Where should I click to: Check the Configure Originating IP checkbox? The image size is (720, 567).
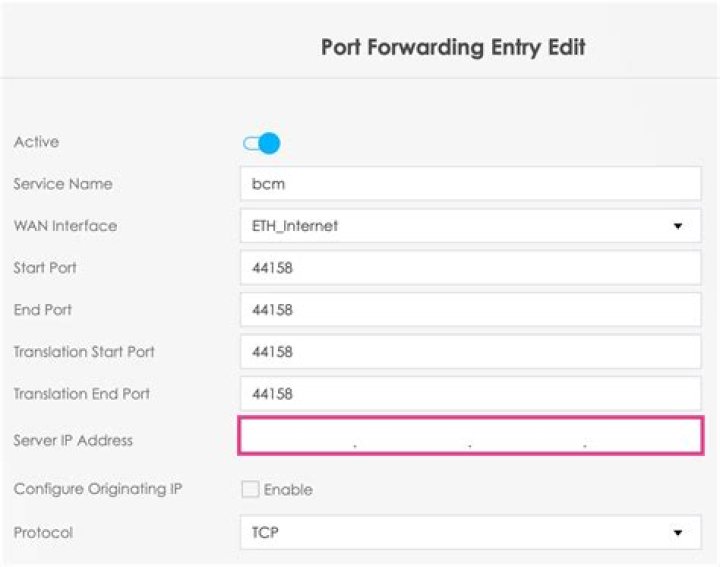tap(250, 490)
